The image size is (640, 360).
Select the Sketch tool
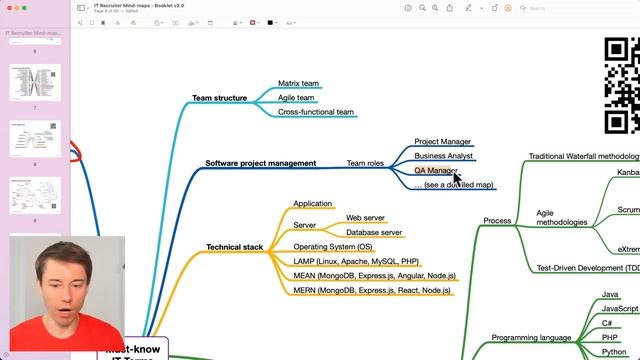118,23
